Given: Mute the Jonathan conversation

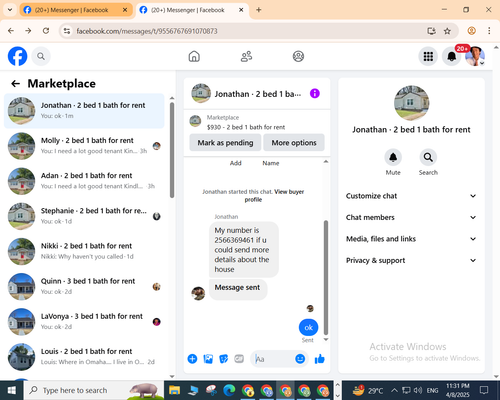Looking at the screenshot, I should pyautogui.click(x=393, y=157).
